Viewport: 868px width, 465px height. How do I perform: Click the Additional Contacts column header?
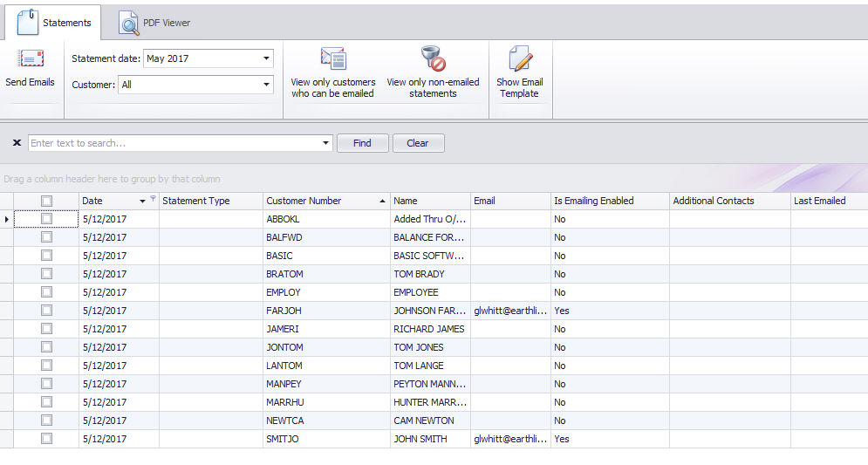point(730,201)
